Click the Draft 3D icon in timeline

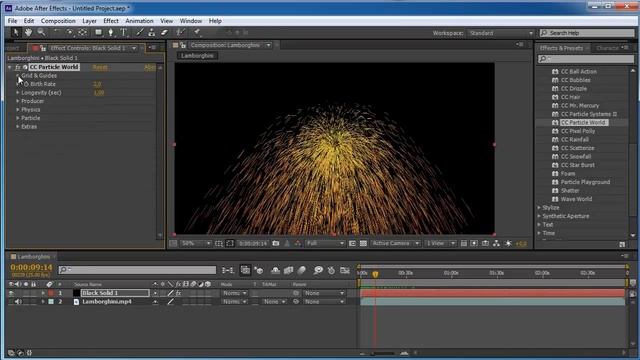pos(258,270)
